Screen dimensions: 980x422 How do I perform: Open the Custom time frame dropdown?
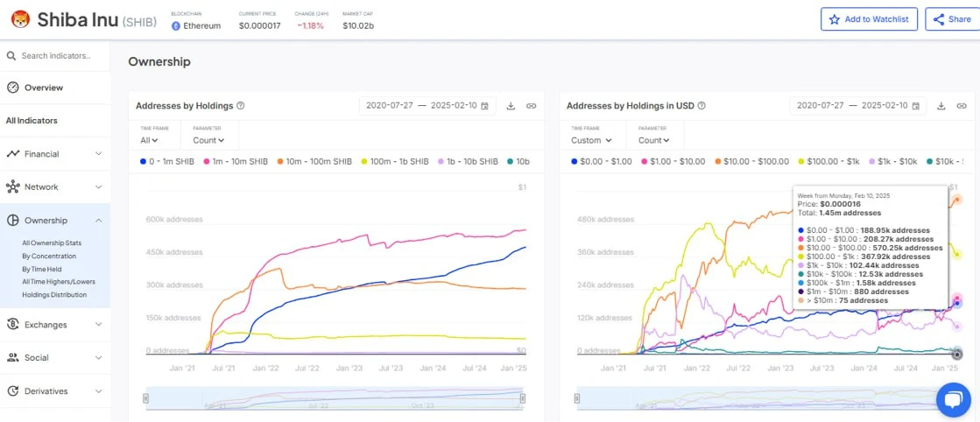pos(591,140)
